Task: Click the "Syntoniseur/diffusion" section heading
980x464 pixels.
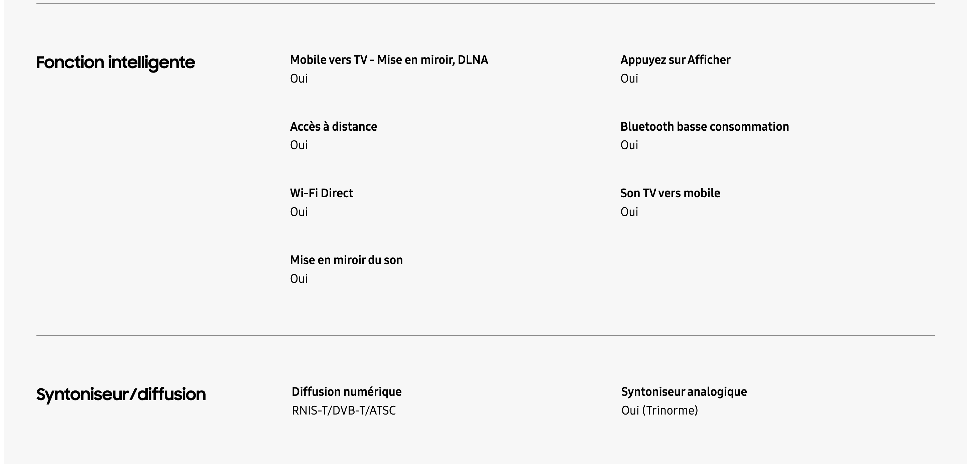Action: pyautogui.click(x=121, y=394)
